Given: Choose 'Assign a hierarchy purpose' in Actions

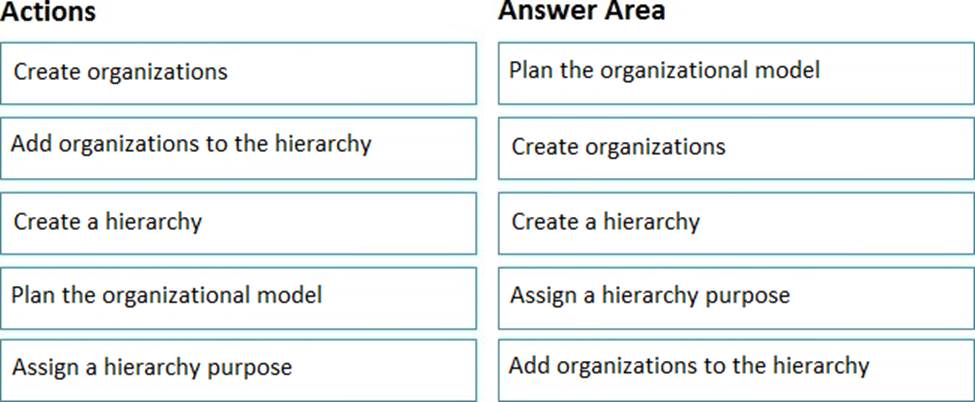Looking at the screenshot, I should point(238,368).
